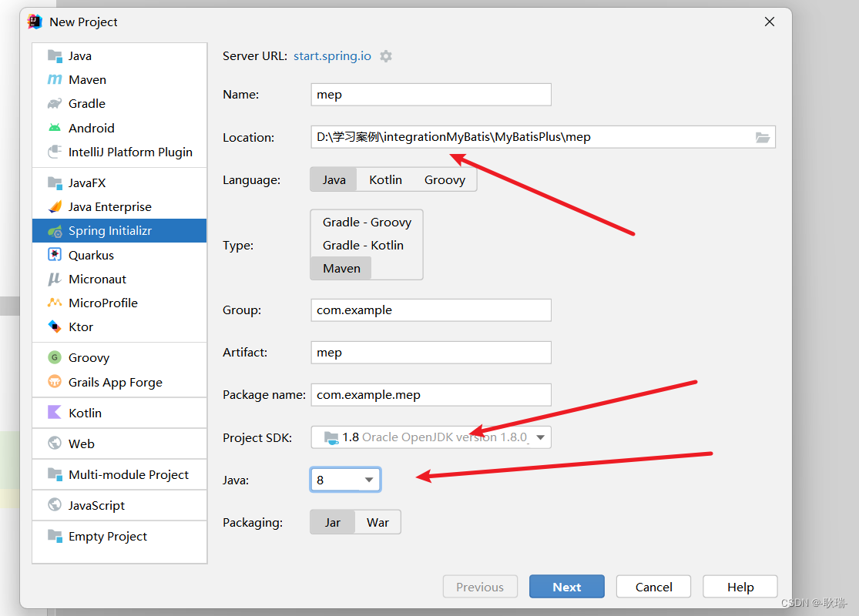This screenshot has width=859, height=616.
Task: Focus the Name input field
Action: [x=431, y=94]
